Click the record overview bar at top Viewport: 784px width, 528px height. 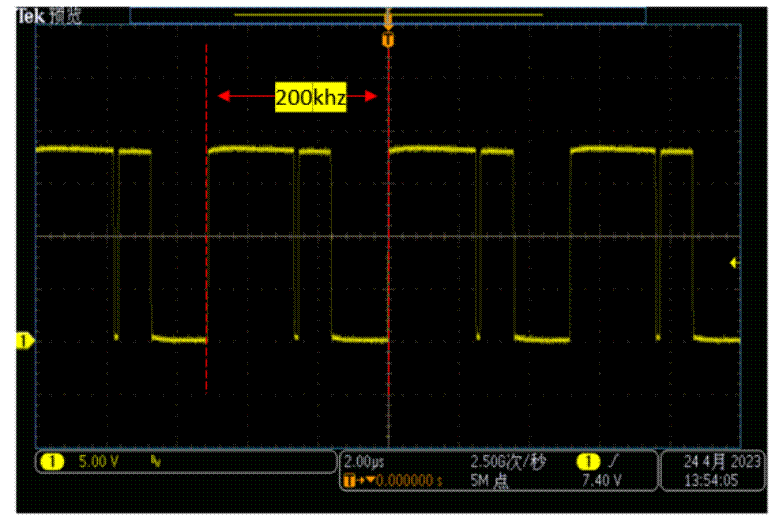pos(388,15)
